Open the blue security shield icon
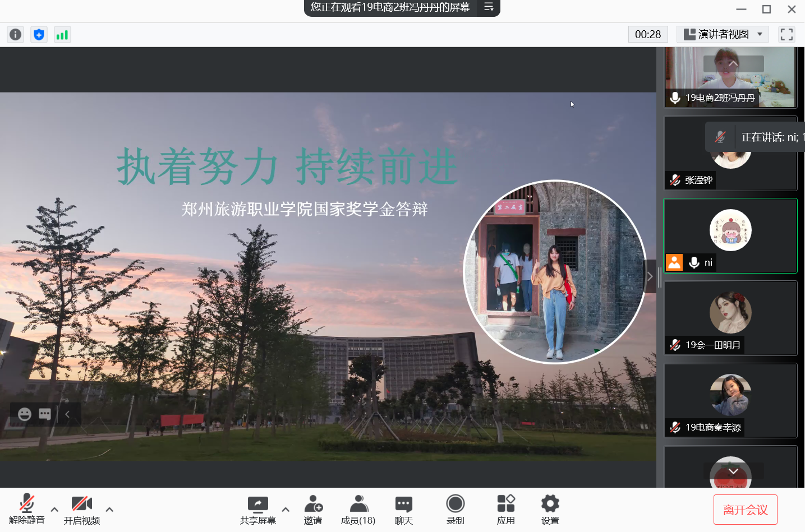Viewport: 805px width, 532px height. [39, 35]
